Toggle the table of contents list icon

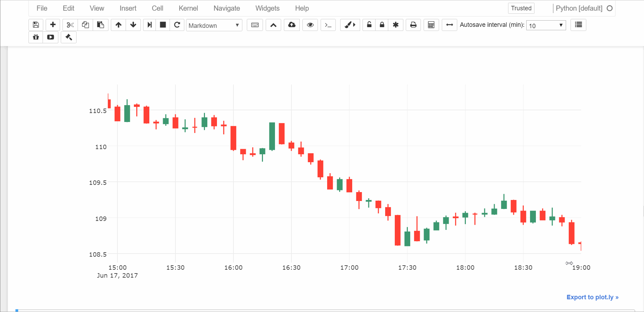click(x=578, y=25)
